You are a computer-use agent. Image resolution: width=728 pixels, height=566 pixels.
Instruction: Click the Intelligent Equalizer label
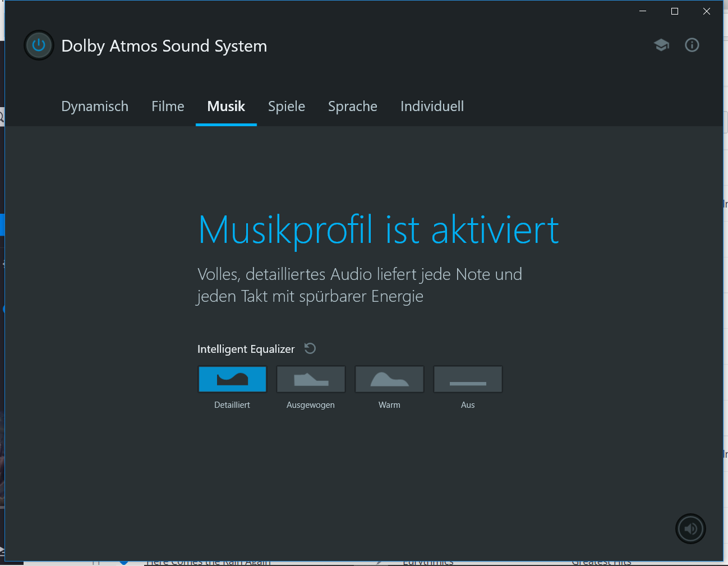pos(246,349)
